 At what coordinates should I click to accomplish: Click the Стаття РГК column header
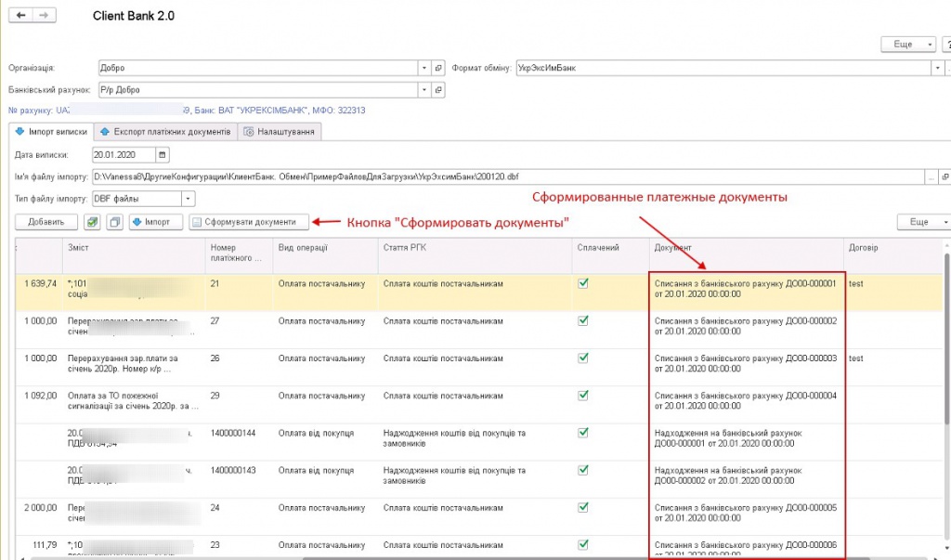click(x=475, y=255)
